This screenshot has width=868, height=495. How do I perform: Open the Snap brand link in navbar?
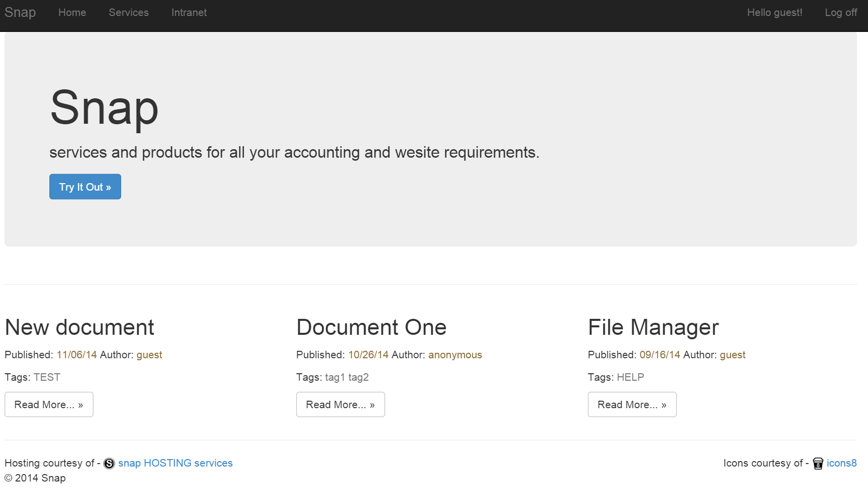20,12
